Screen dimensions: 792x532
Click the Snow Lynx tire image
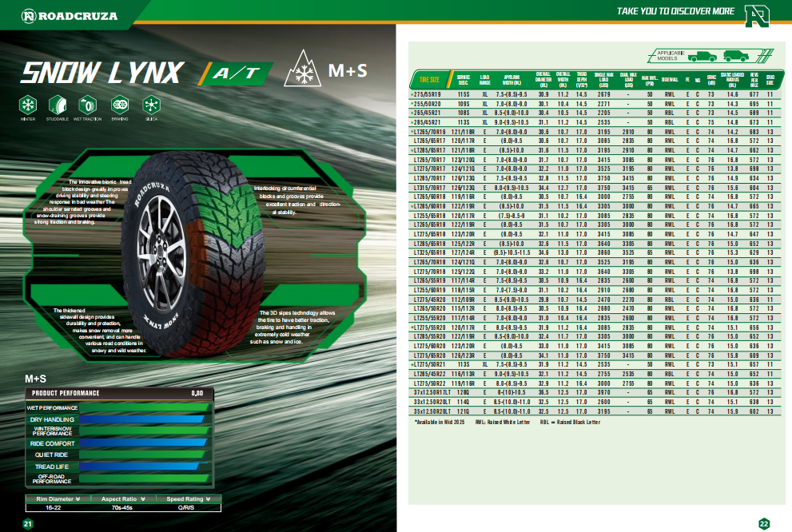click(193, 254)
